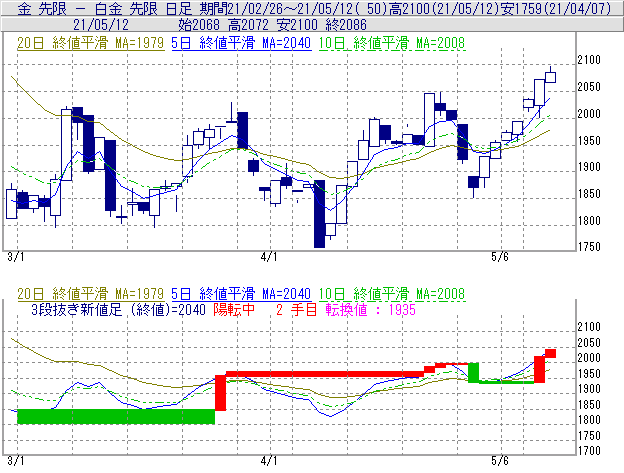The image size is (624, 473).
Task: Click the 始2068 opening price value
Action: click(199, 25)
